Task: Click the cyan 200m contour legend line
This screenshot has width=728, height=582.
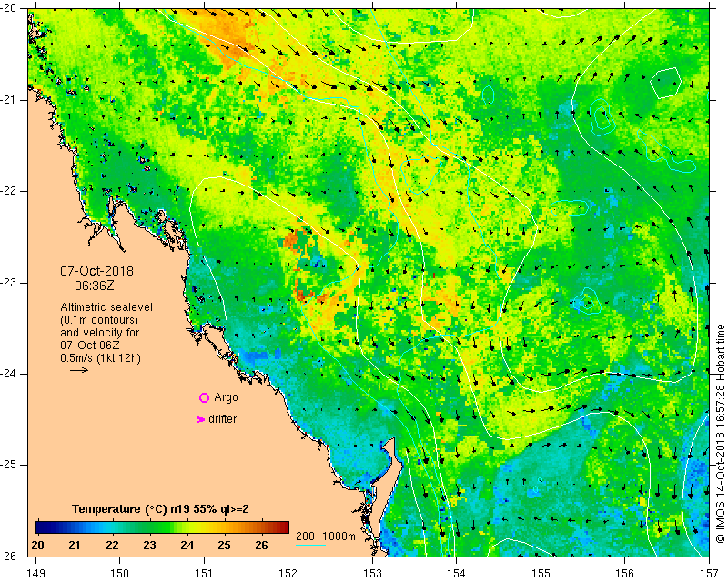Action: point(310,545)
